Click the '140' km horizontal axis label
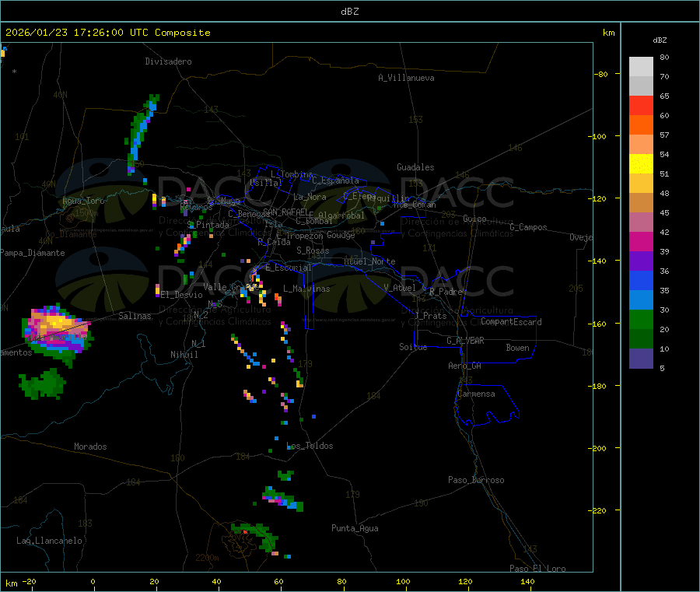The height and width of the screenshot is (592, 700). click(527, 581)
